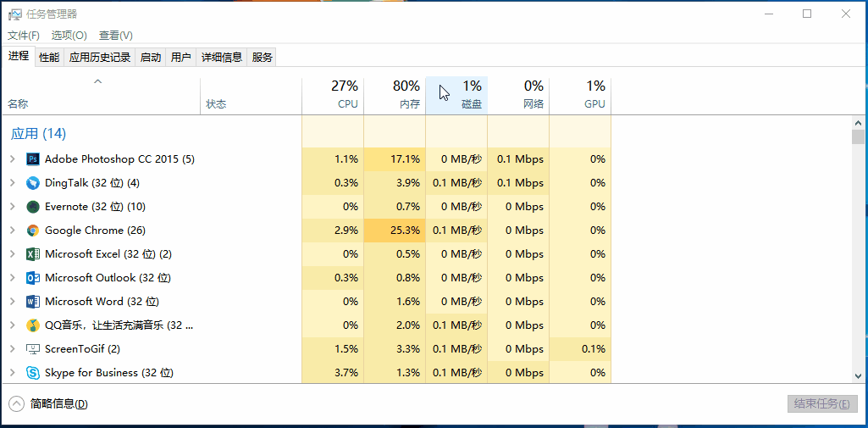Image resolution: width=868 pixels, height=428 pixels.
Task: Click the vertical scrollbar down arrow
Action: click(858, 375)
